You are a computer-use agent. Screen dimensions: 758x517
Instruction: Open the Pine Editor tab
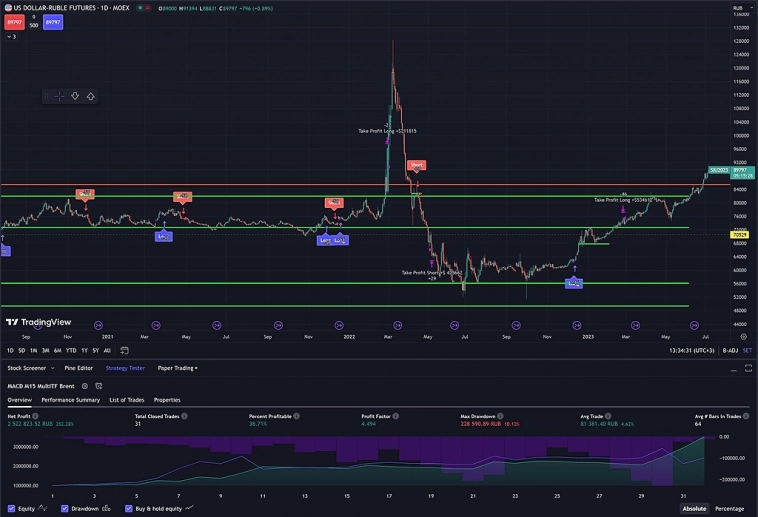pyautogui.click(x=80, y=368)
